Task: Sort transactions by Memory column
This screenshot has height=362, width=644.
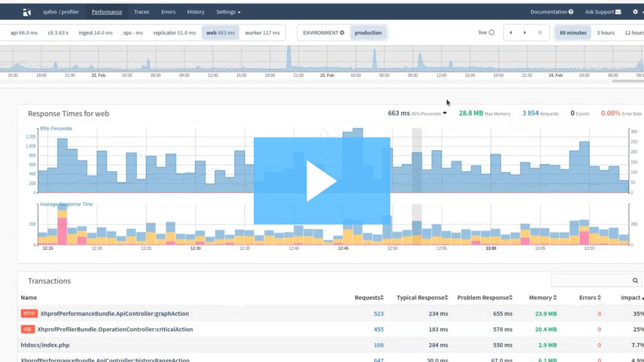Action: coord(543,298)
